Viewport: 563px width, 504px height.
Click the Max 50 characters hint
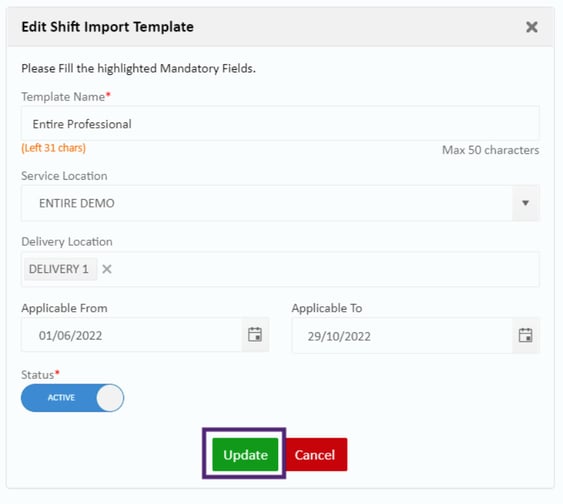click(x=490, y=150)
